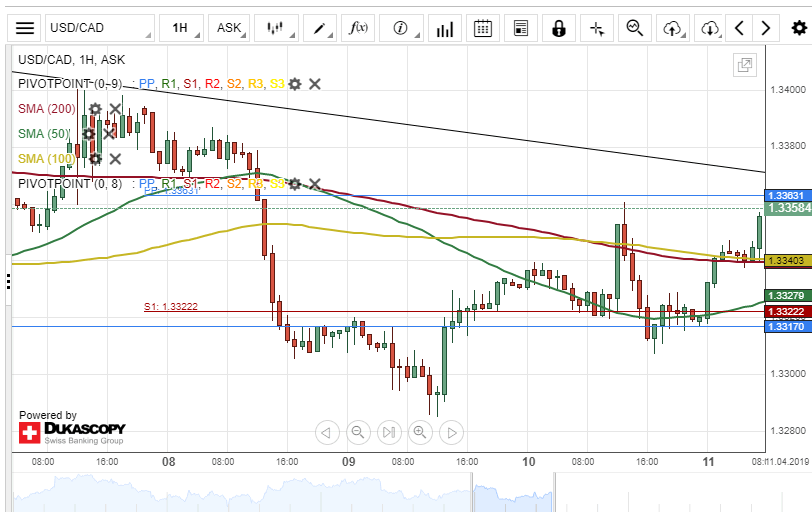Zoom out using the minus magnifier
The width and height of the screenshot is (812, 519).
pyautogui.click(x=358, y=432)
